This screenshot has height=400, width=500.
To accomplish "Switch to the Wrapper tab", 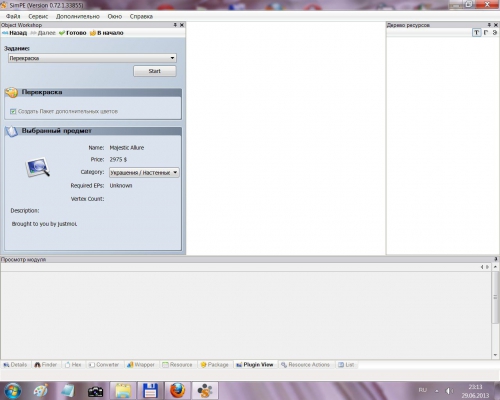I will coord(140,365).
